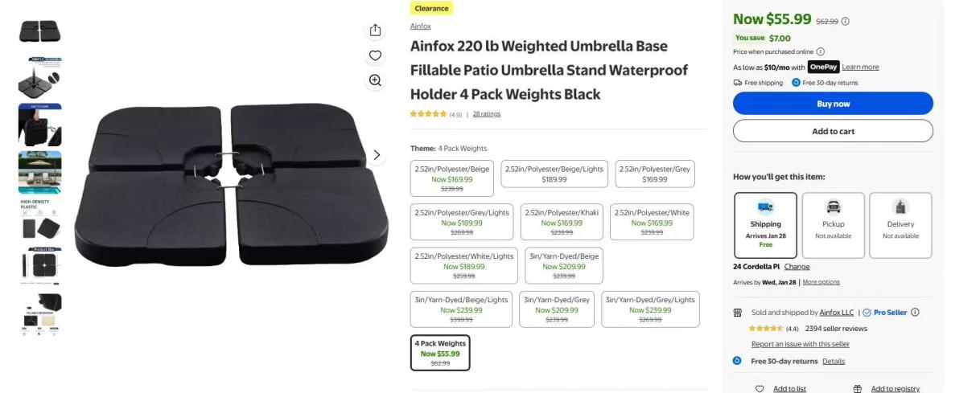The image size is (980, 393).
Task: Click info icon next to Pro Seller
Action: (x=915, y=313)
